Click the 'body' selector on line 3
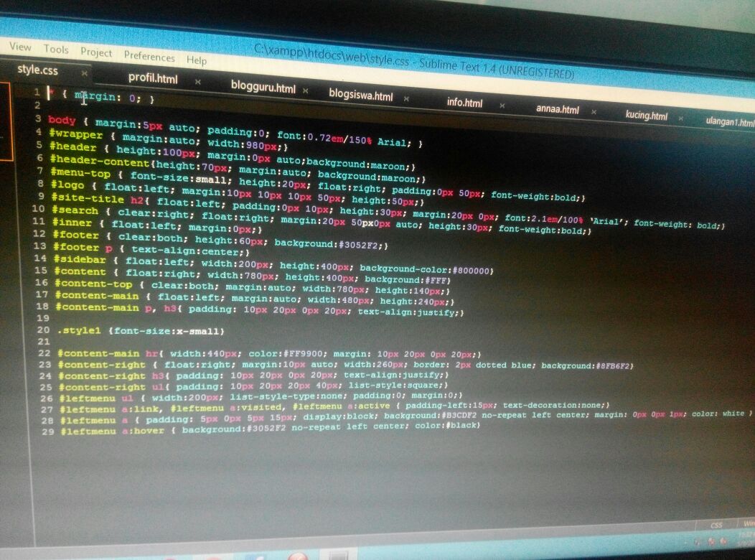 [x=62, y=121]
